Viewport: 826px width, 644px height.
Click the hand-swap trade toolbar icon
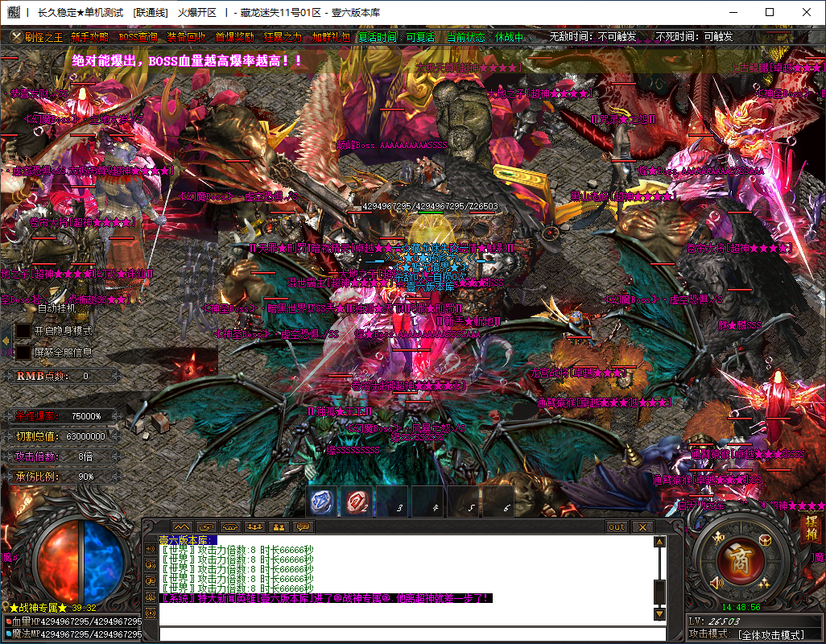pos(206,526)
